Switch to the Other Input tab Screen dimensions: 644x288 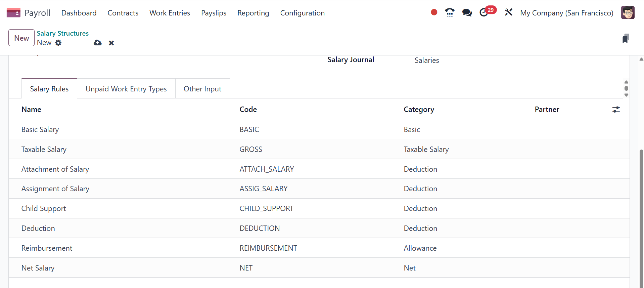click(202, 89)
